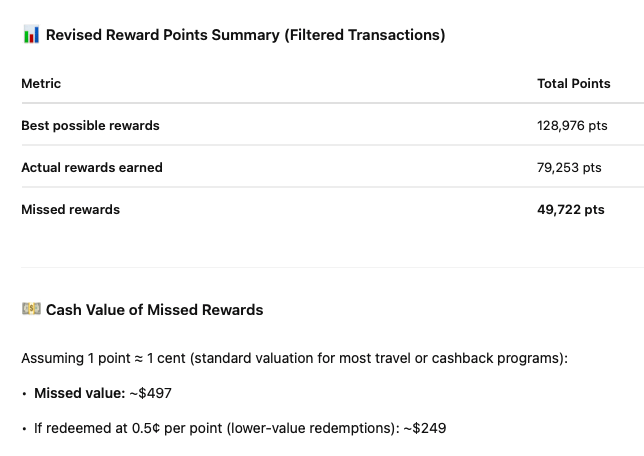Click the bar chart emoji icon
Screen dimensions: 644x456
(x=31, y=35)
